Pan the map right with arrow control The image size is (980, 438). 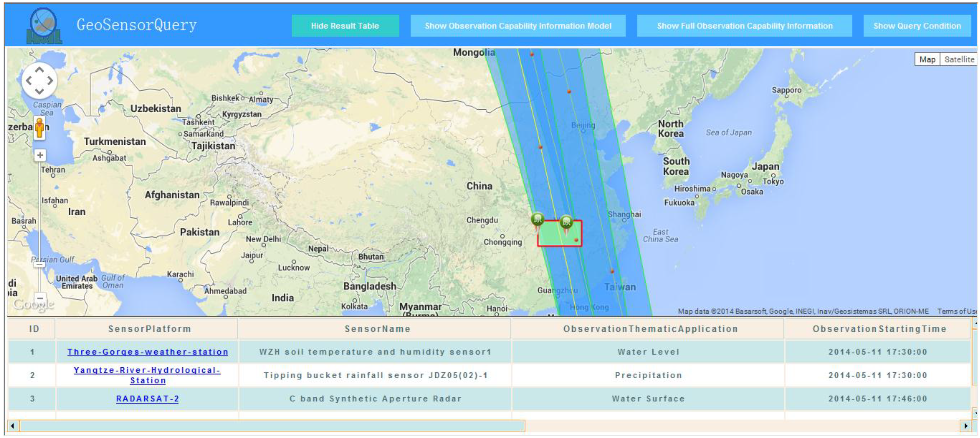coord(50,81)
